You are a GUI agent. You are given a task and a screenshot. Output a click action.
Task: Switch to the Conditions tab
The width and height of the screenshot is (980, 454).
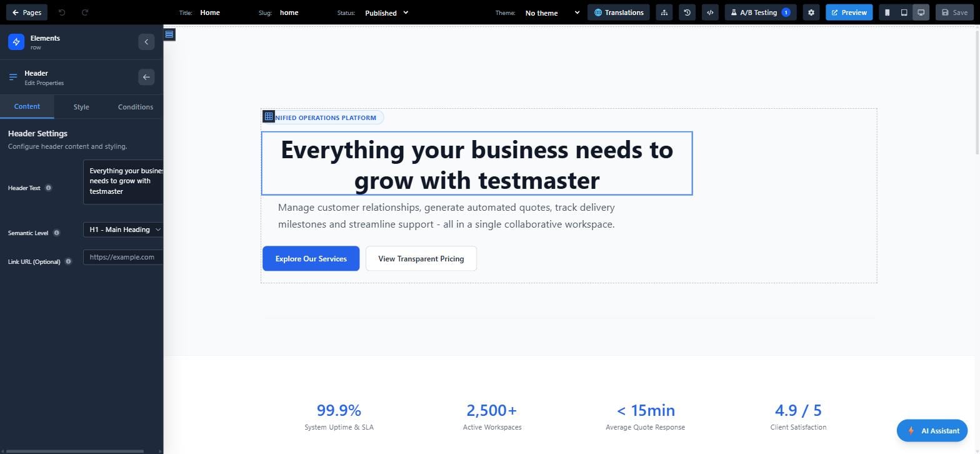pos(136,107)
